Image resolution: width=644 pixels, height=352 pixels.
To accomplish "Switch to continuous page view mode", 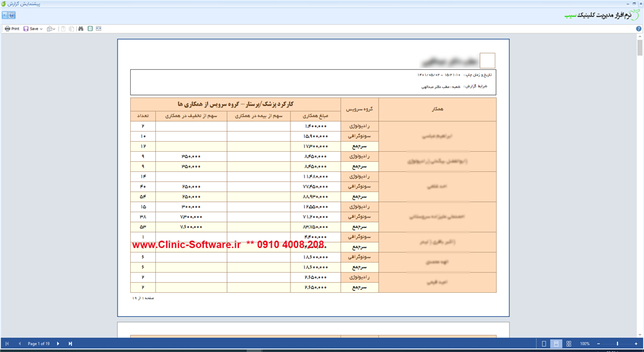I will [556, 343].
